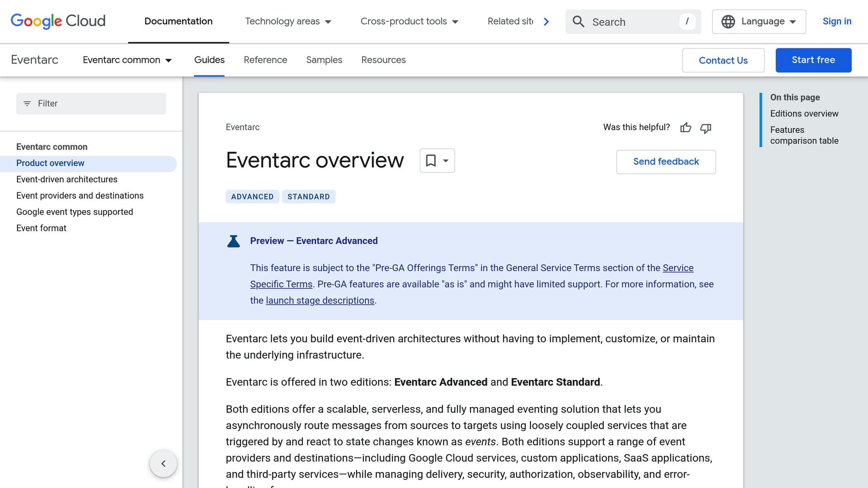This screenshot has width=868, height=488.
Task: Open the Technology areas dropdown
Action: pos(288,21)
